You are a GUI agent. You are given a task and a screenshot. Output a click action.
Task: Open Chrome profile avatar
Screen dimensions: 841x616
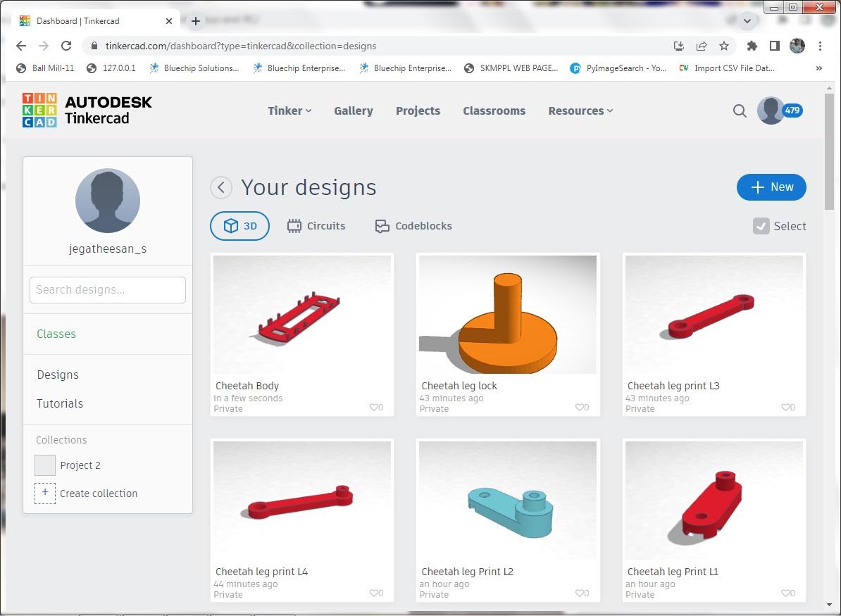point(797,46)
